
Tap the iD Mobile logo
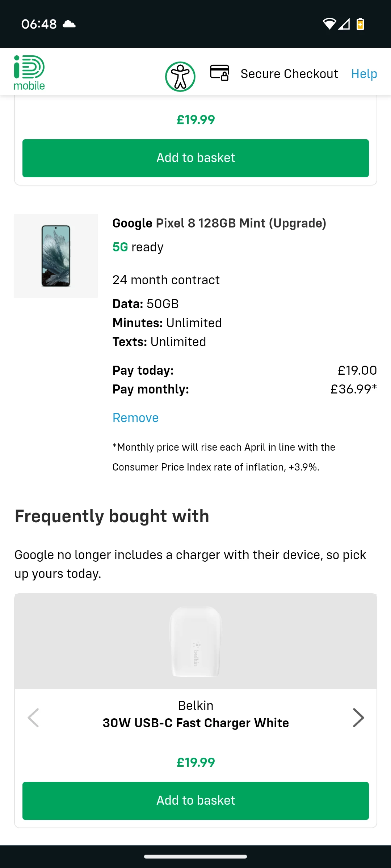[x=29, y=72]
